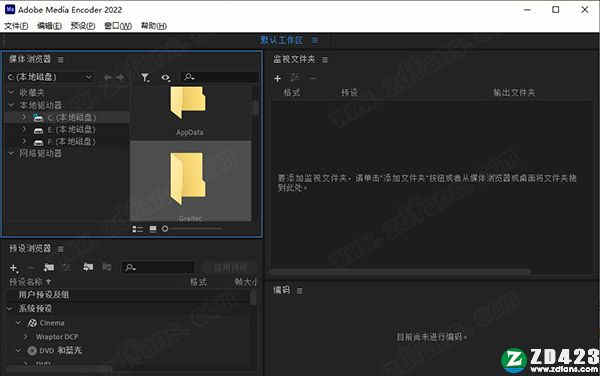Select the 用户预设及组 row
Image resolution: width=600 pixels, height=376 pixels.
click(128, 295)
